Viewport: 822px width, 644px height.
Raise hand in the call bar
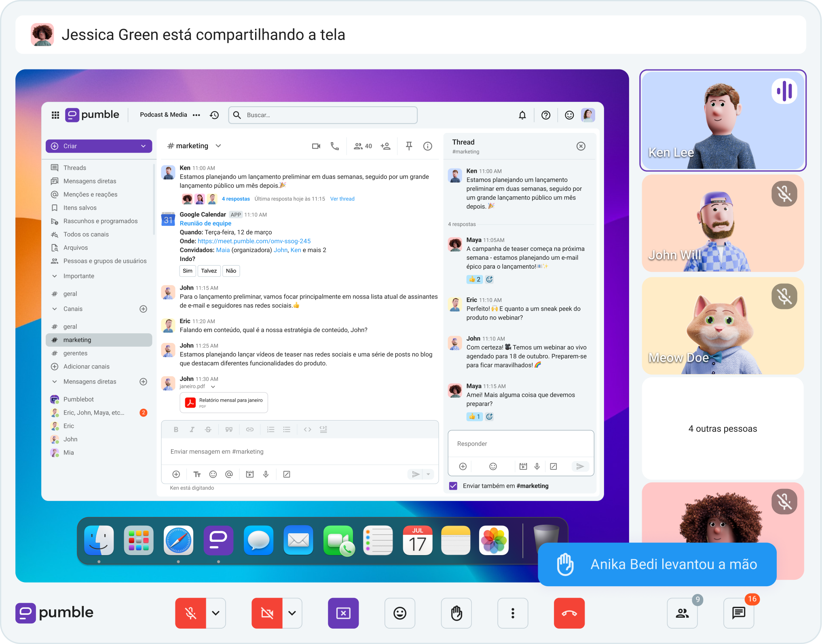(x=456, y=613)
